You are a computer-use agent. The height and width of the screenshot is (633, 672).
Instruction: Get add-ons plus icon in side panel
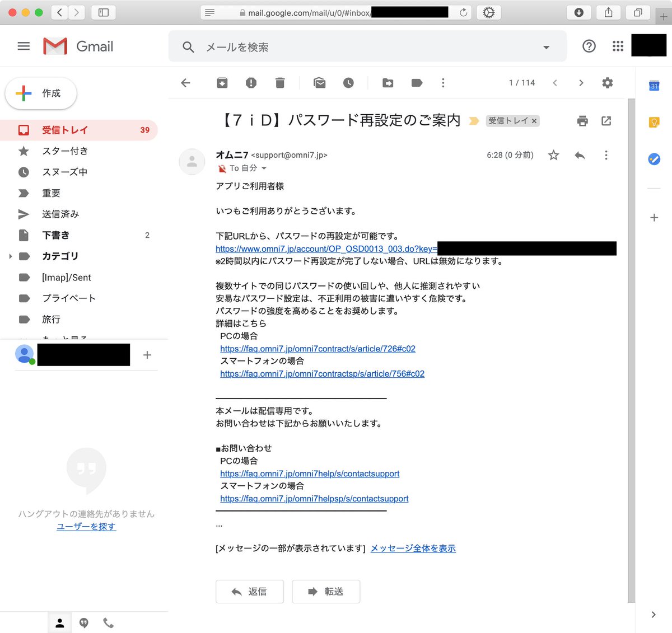654,218
